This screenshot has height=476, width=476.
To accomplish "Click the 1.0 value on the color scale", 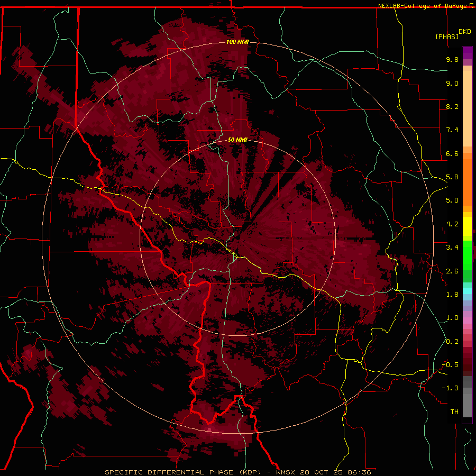I will pos(452,318).
